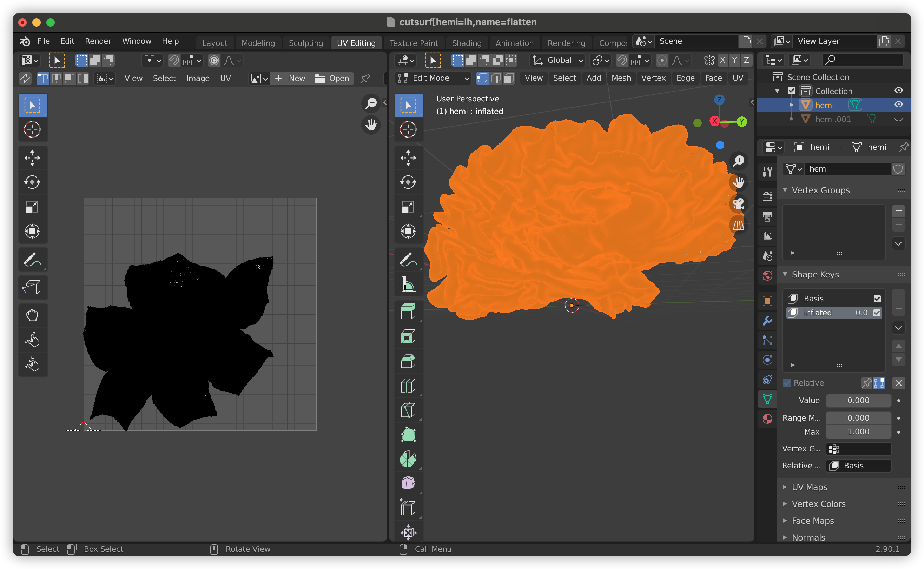Select the Measure tool in the viewport toolbar
This screenshot has height=569, width=924.
point(409,284)
